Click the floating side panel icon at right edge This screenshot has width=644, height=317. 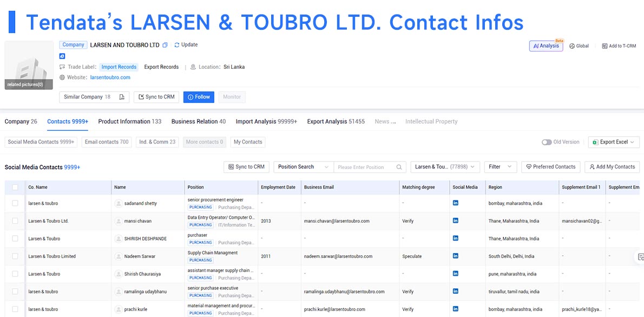[x=640, y=257]
